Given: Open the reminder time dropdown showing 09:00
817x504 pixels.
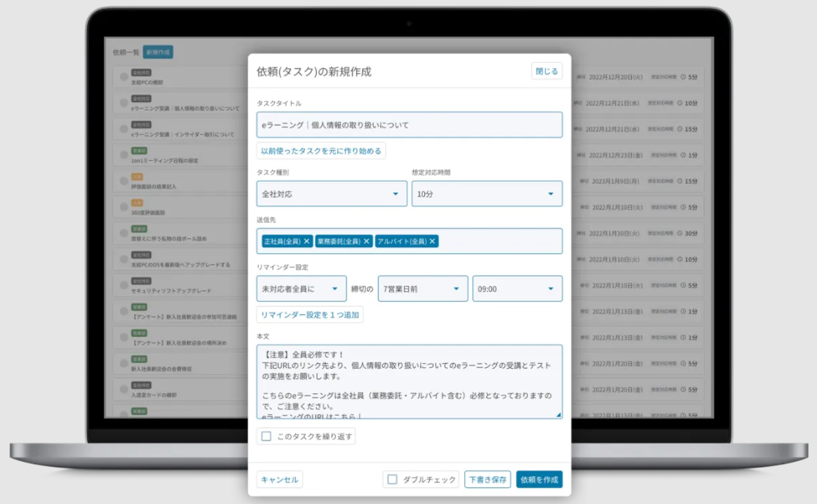Looking at the screenshot, I should pyautogui.click(x=517, y=288).
